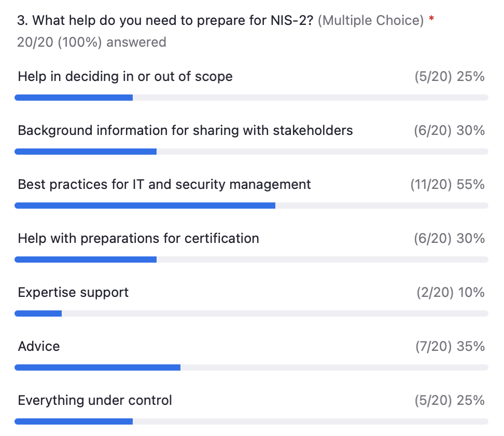504x436 pixels.
Task: Select the 'Everything under control' option
Action: tap(95, 401)
